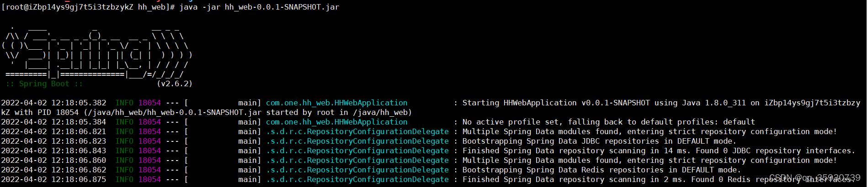The image size is (868, 187).
Task: Click the wrapped line "kZ with PID 18054"
Action: coord(40,113)
